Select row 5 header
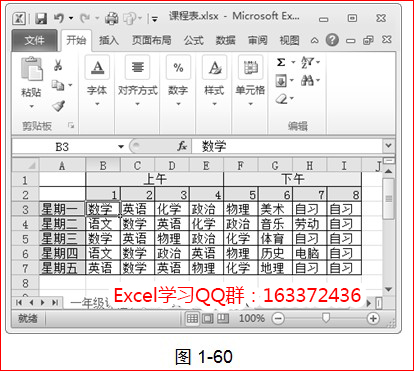This screenshot has height=371, width=414. coord(25,239)
